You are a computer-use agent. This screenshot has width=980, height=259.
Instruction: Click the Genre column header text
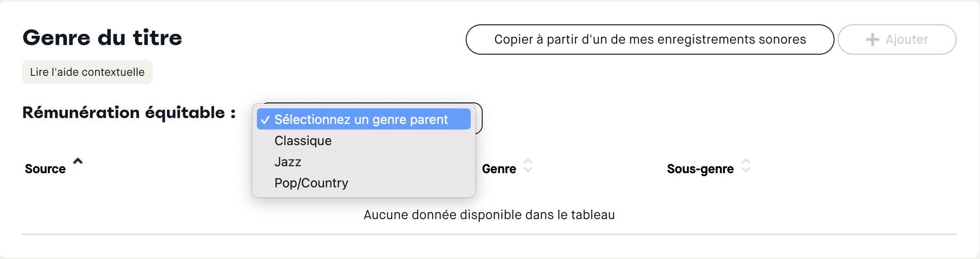click(x=499, y=169)
